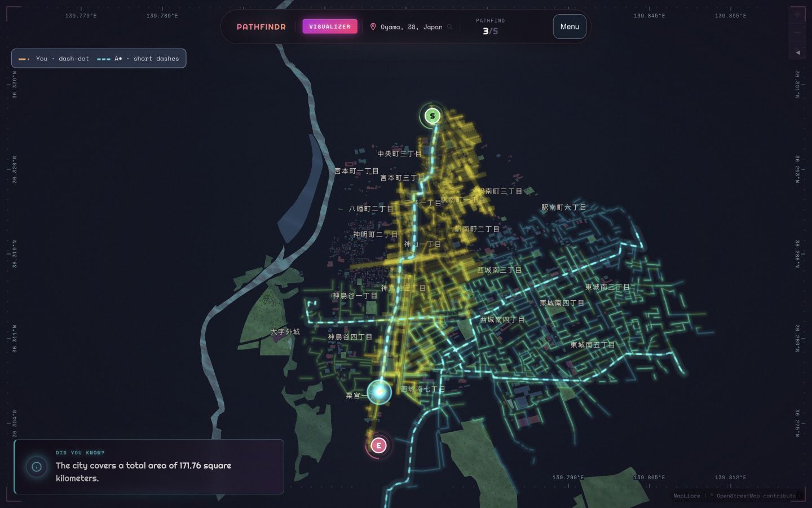
Task: Click the Oyama, 38, Japan location field
Action: point(411,27)
